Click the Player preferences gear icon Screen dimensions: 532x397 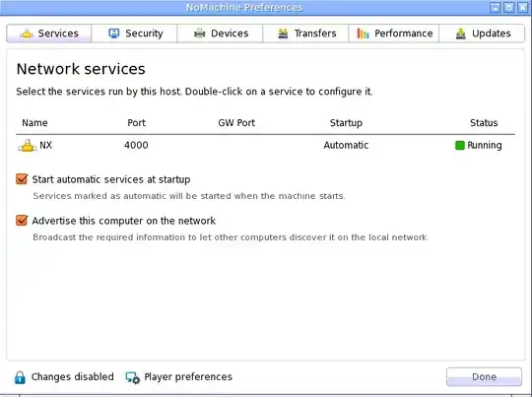(x=132, y=377)
